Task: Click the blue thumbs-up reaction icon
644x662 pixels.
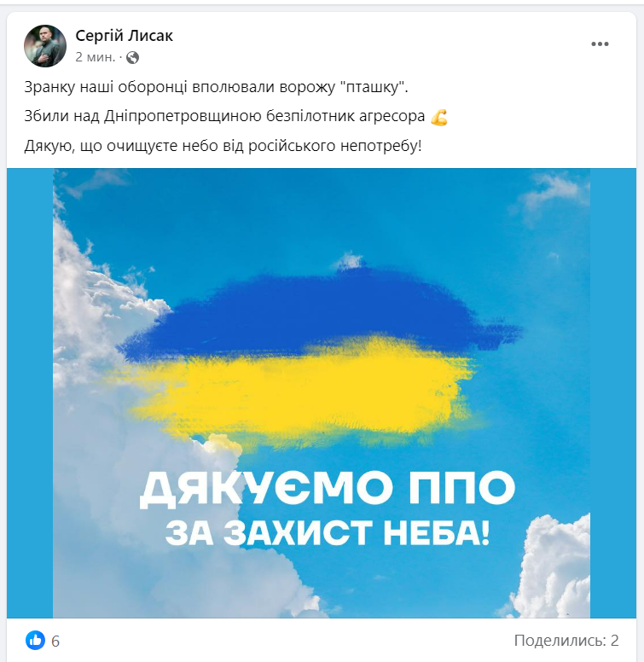Action: click(35, 640)
